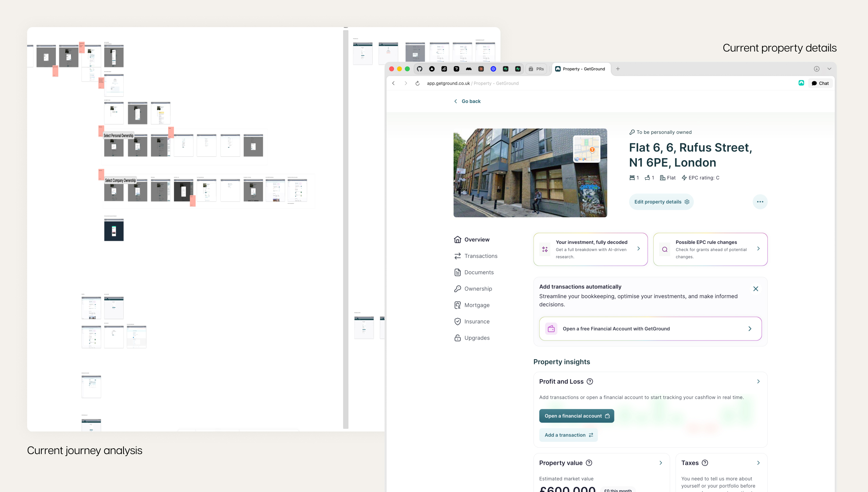Open the black slash-icon pinned tab

444,69
